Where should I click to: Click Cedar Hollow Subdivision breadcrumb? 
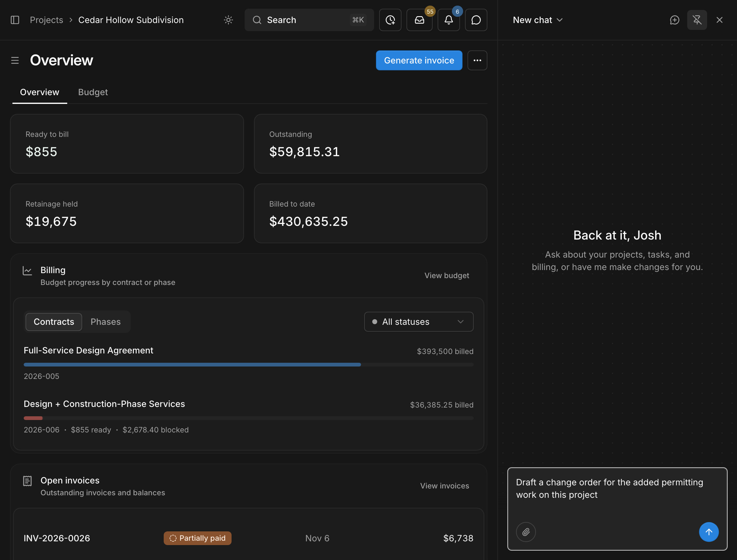click(131, 20)
